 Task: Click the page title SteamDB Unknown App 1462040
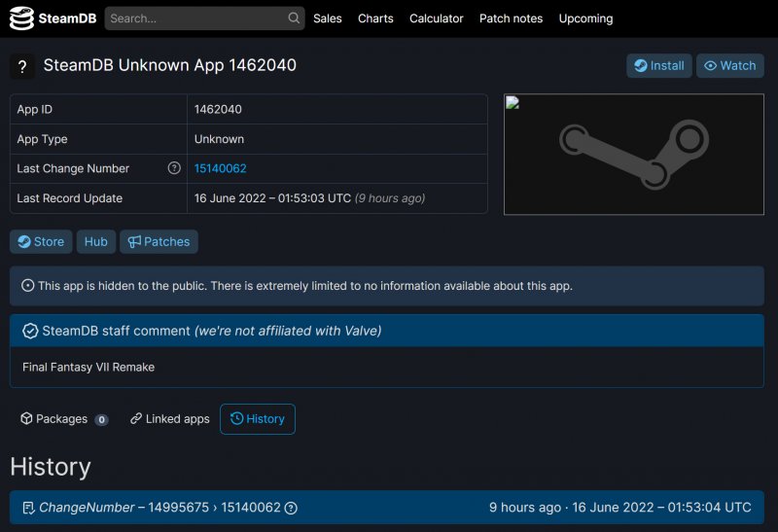tap(169, 65)
